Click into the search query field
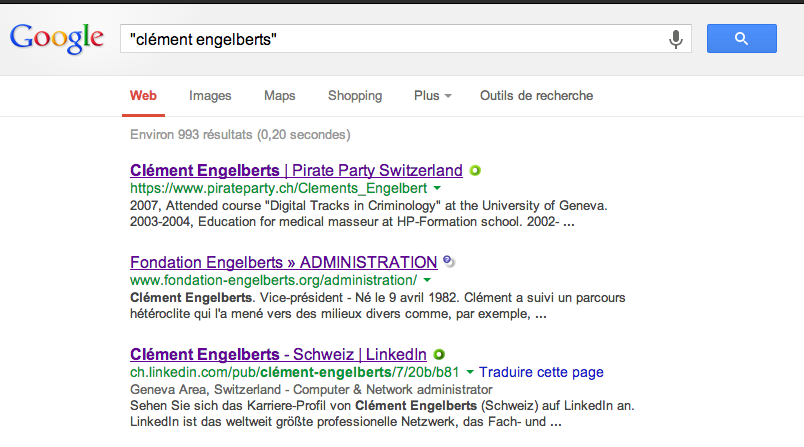 point(390,39)
